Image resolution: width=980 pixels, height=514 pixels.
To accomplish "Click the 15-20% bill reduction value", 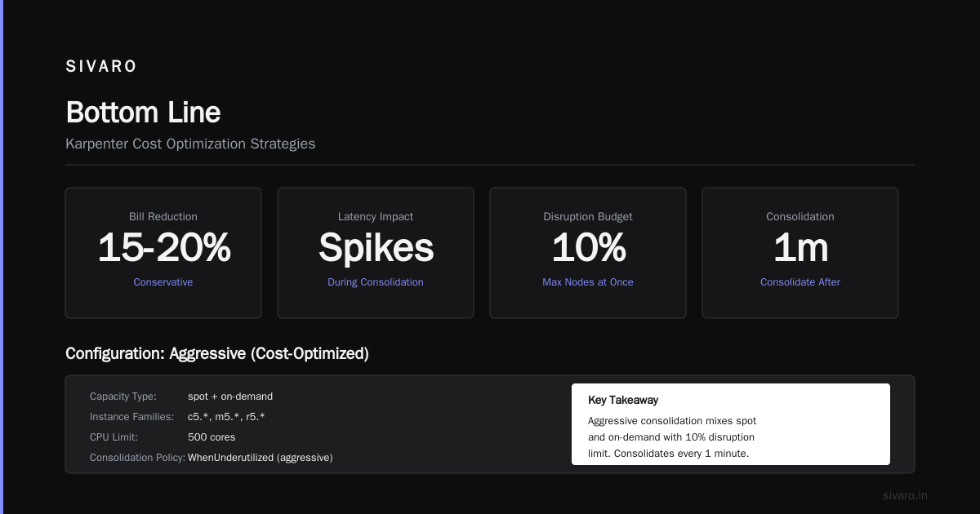I will [163, 248].
